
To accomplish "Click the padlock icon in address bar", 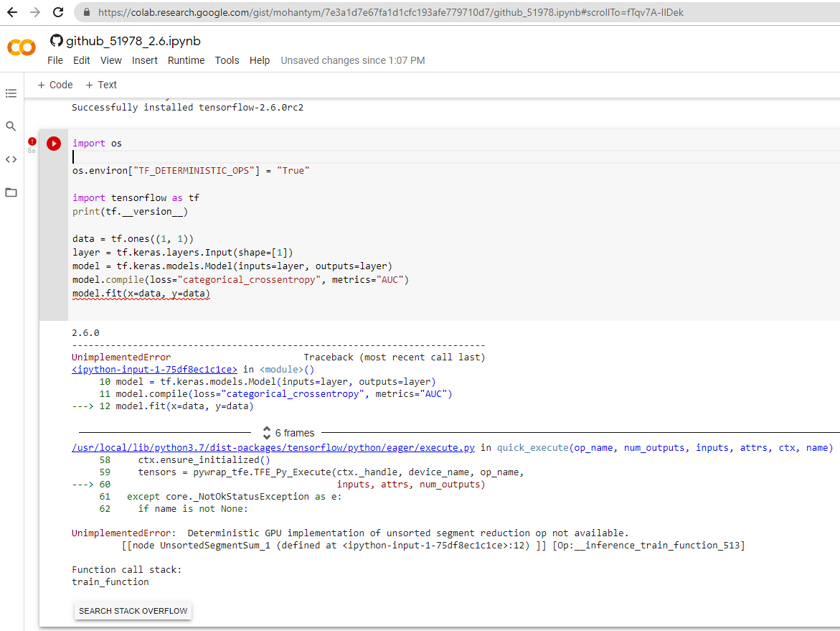I will (85, 11).
